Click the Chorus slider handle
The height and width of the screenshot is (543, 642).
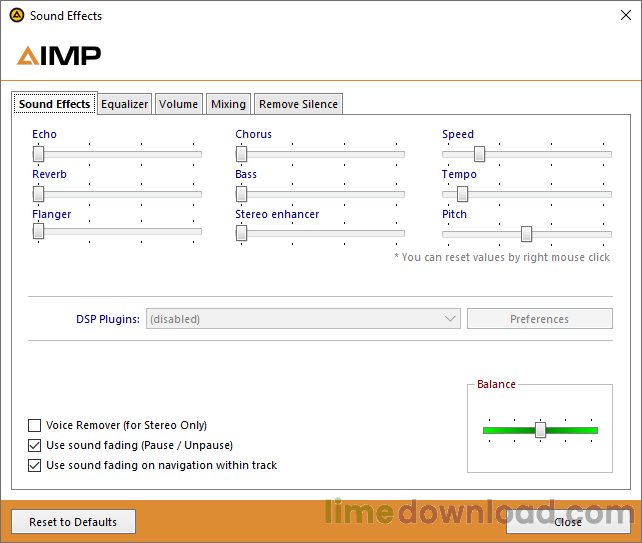pyautogui.click(x=242, y=154)
